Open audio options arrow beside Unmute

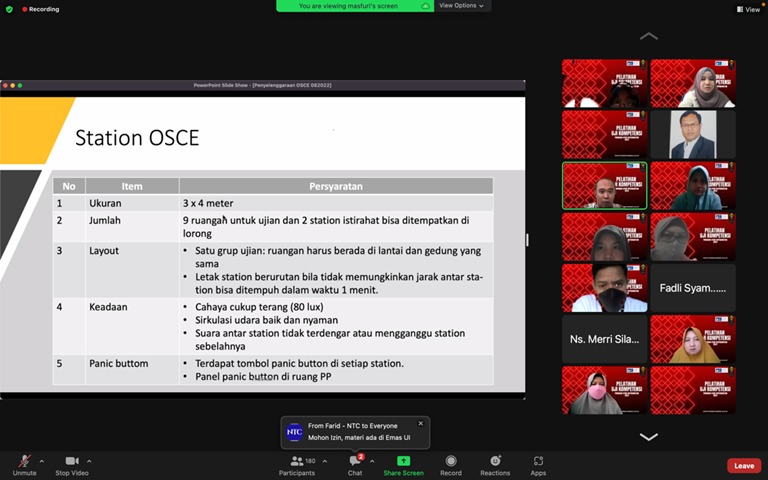[43, 461]
